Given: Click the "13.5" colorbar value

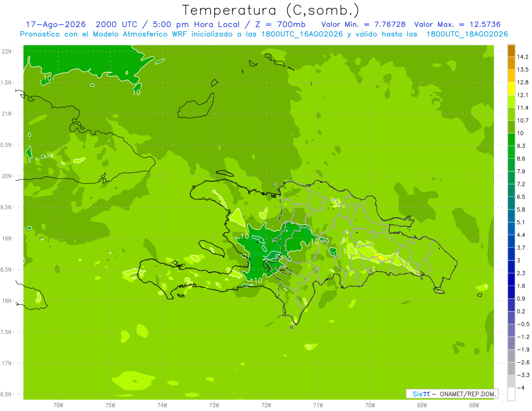Looking at the screenshot, I should (x=523, y=70).
